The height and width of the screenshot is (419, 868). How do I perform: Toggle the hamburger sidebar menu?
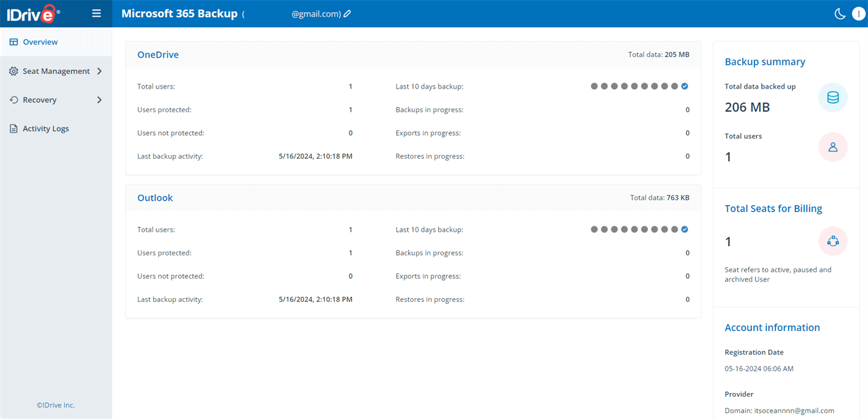(96, 13)
